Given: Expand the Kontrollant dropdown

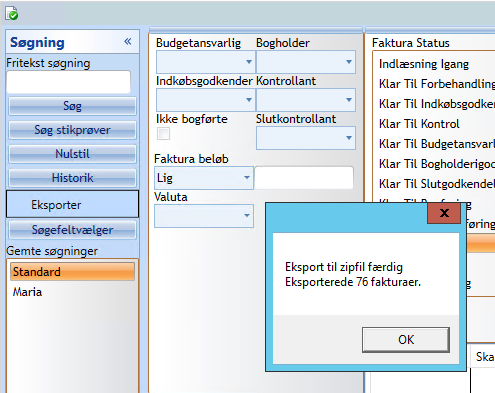Looking at the screenshot, I should [305, 100].
